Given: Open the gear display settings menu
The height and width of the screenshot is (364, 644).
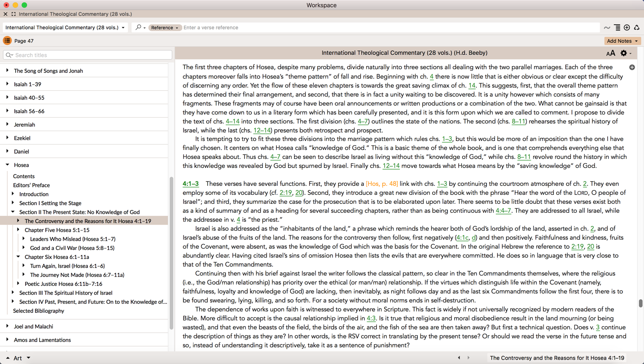Looking at the screenshot, I should point(624,53).
